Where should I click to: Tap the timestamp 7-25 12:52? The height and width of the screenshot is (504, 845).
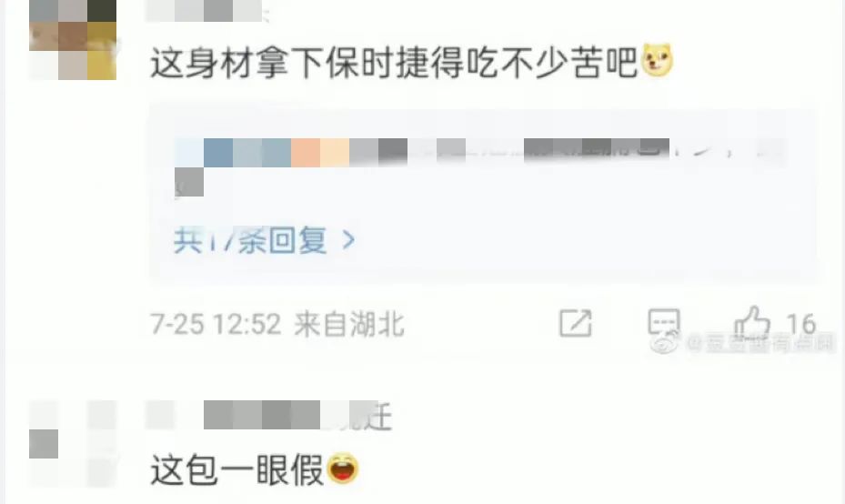[x=216, y=325]
